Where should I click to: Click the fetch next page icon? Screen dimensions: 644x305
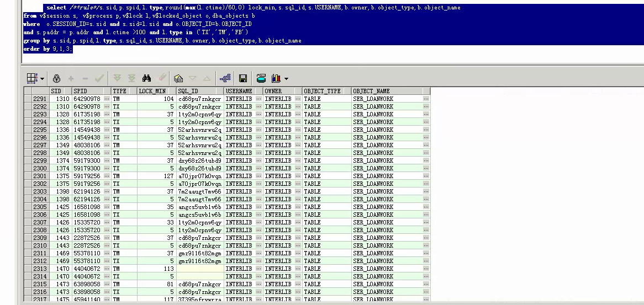coord(117,78)
